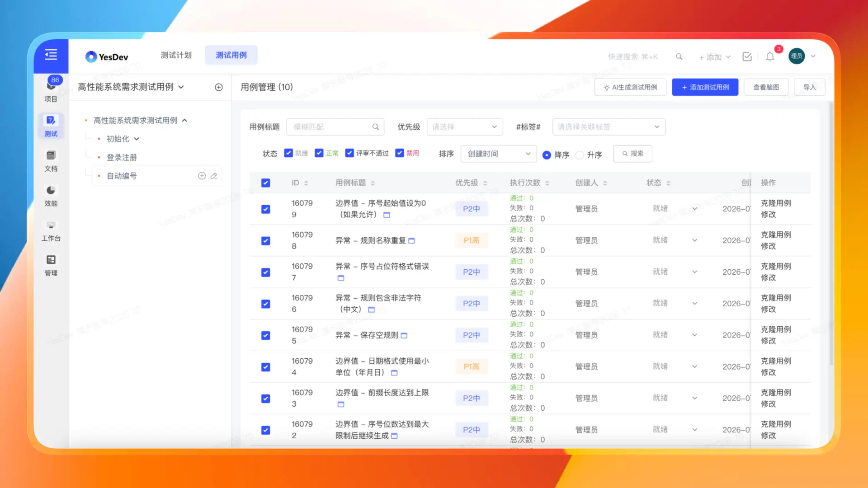The height and width of the screenshot is (488, 868).
Task: Uncheck row 160795 checkbox
Action: click(266, 335)
